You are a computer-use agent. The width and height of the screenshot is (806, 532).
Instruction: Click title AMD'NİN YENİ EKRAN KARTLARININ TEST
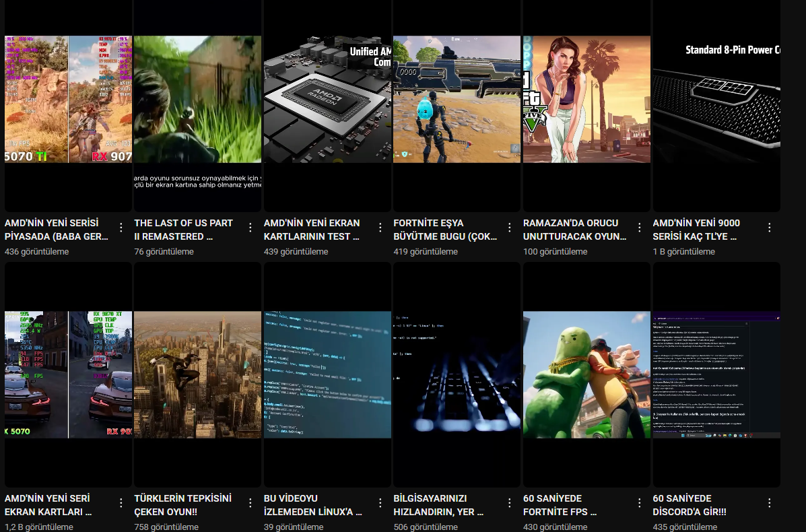(312, 230)
